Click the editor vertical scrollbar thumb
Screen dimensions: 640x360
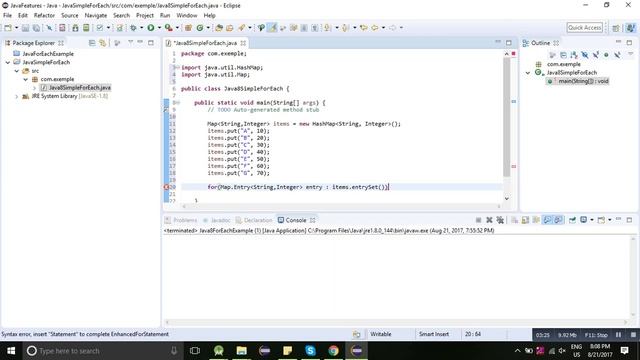click(x=507, y=117)
